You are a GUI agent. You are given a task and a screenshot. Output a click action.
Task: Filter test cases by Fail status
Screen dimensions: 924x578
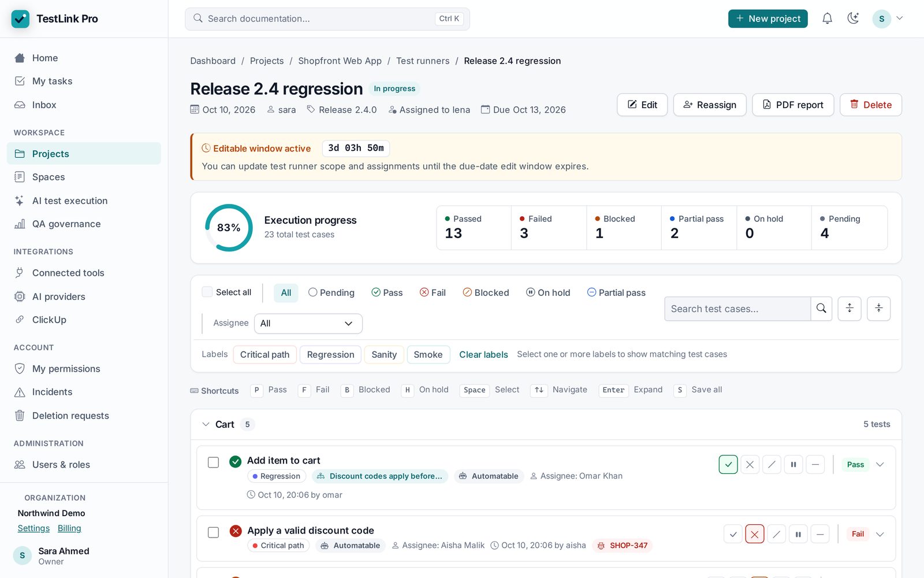433,292
